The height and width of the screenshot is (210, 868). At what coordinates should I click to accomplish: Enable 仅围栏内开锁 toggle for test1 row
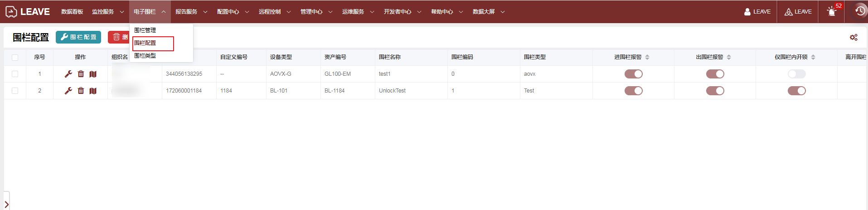point(796,74)
